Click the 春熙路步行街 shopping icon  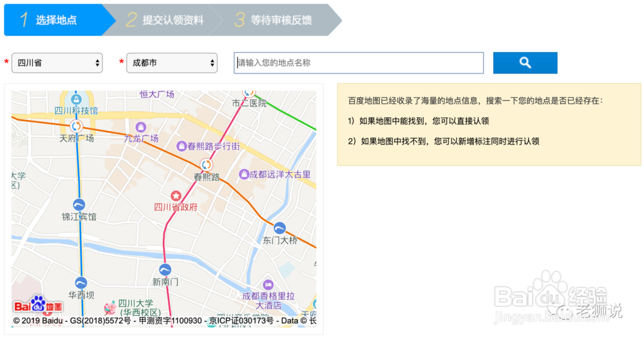(x=182, y=147)
